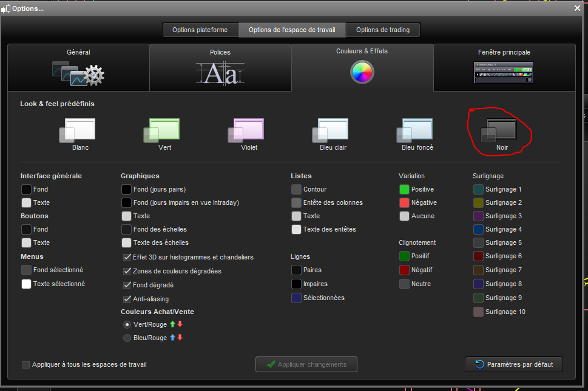Open Fond (jours pairs) color swatch

[x=126, y=189]
